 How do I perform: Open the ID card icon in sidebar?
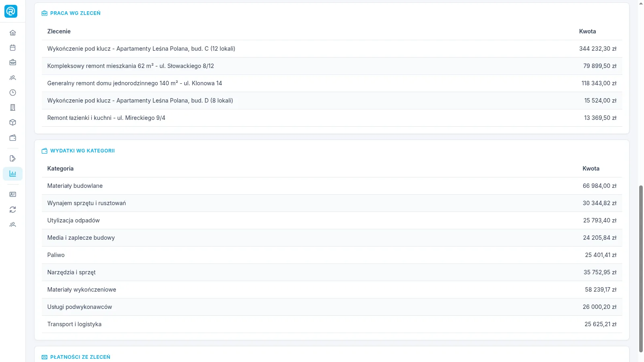click(x=12, y=194)
